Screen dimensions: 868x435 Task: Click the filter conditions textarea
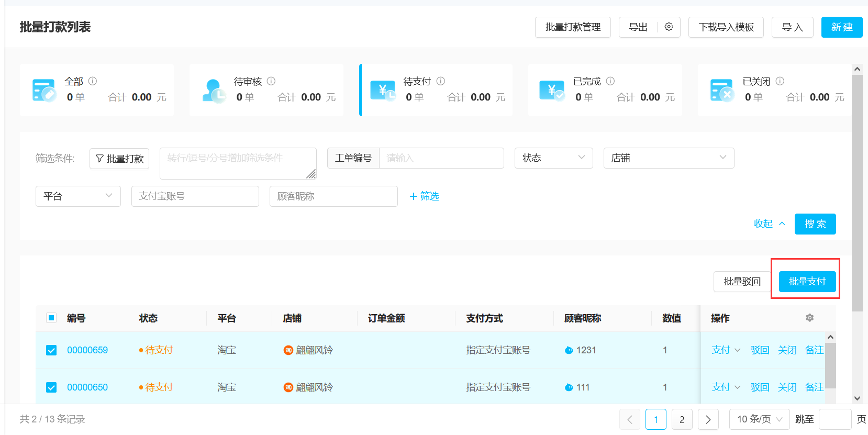(238, 163)
